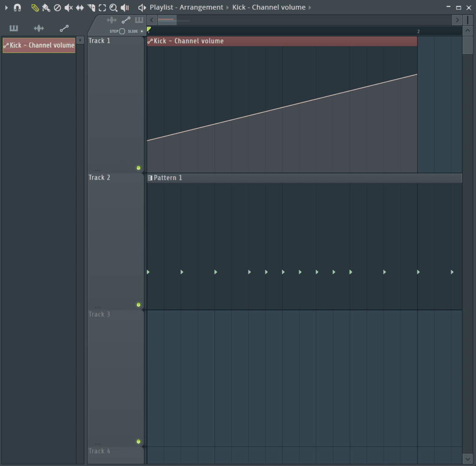Select the Slice tool

click(x=91, y=7)
